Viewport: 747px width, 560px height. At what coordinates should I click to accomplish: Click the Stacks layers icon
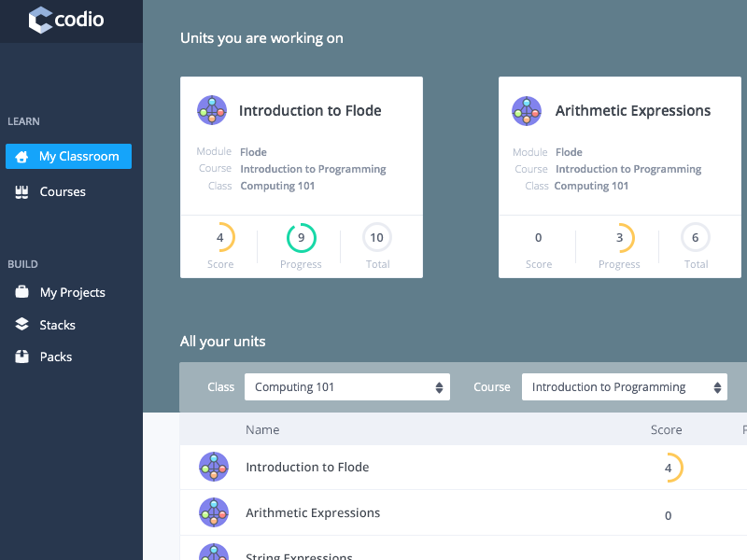(21, 324)
